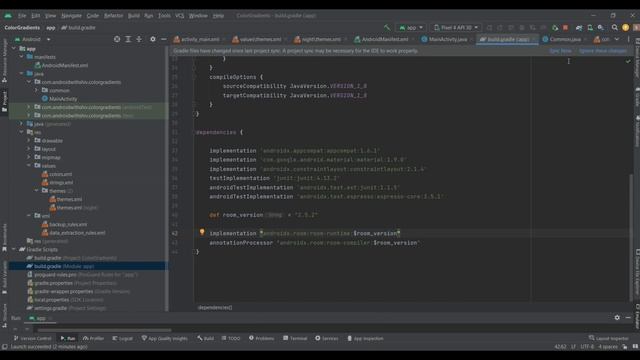
Task: Click the yellow lightbulb intention icon
Action: tap(202, 232)
